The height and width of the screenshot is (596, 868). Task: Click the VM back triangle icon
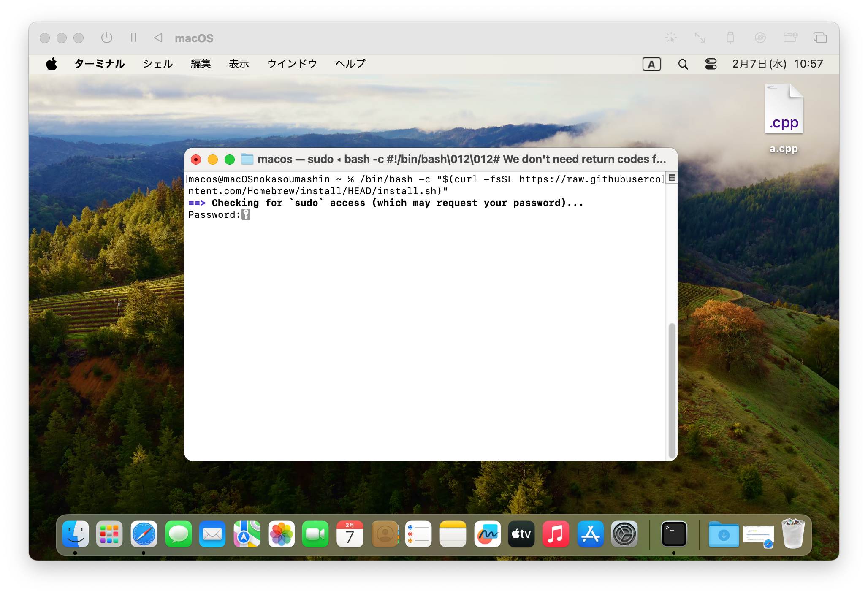tap(158, 38)
